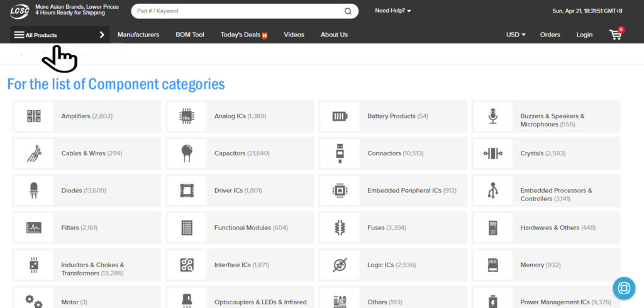Go to Orders page
This screenshot has width=644, height=308.
[x=550, y=35]
